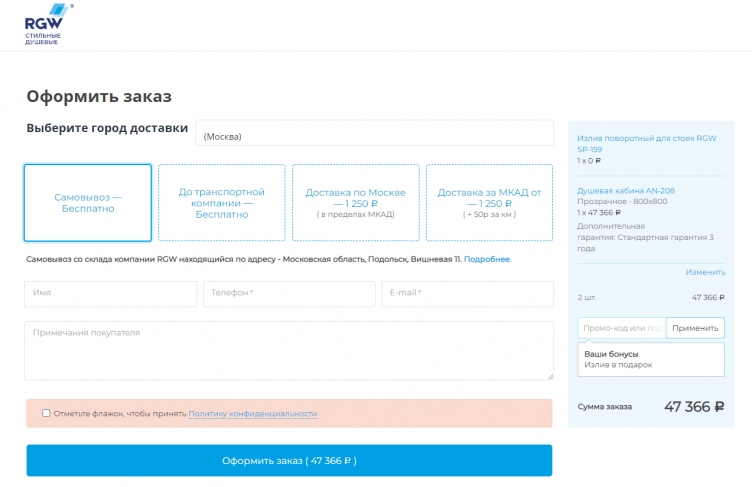Choose Доставка по Москве option
752x487 pixels.
pos(355,203)
